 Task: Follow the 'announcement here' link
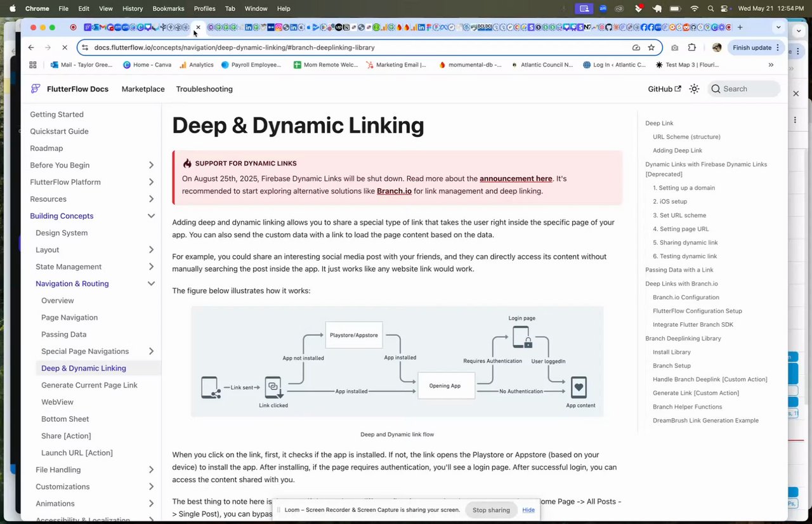[516, 179]
